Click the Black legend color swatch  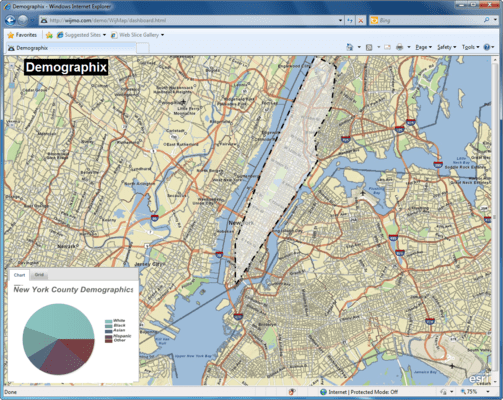[109, 327]
